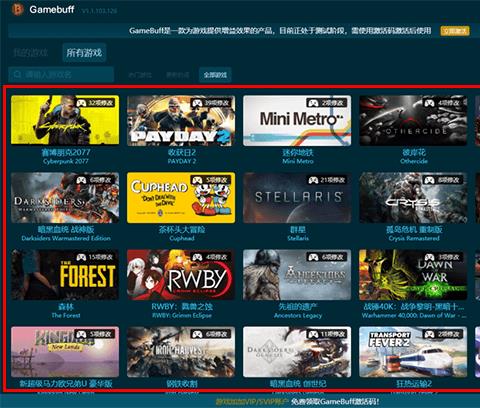Click the free GameBuff activation code link at the bottom
Image resolution: width=480 pixels, height=408 pixels.
pos(335,402)
